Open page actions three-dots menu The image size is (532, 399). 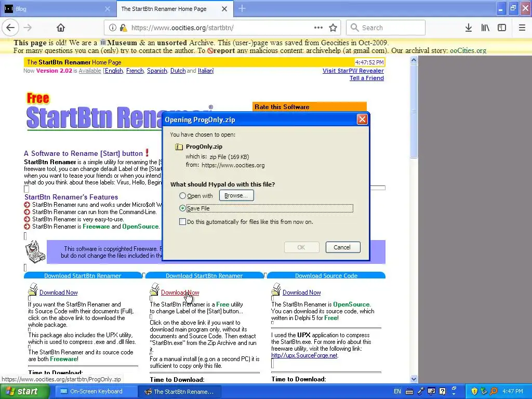tap(318, 28)
